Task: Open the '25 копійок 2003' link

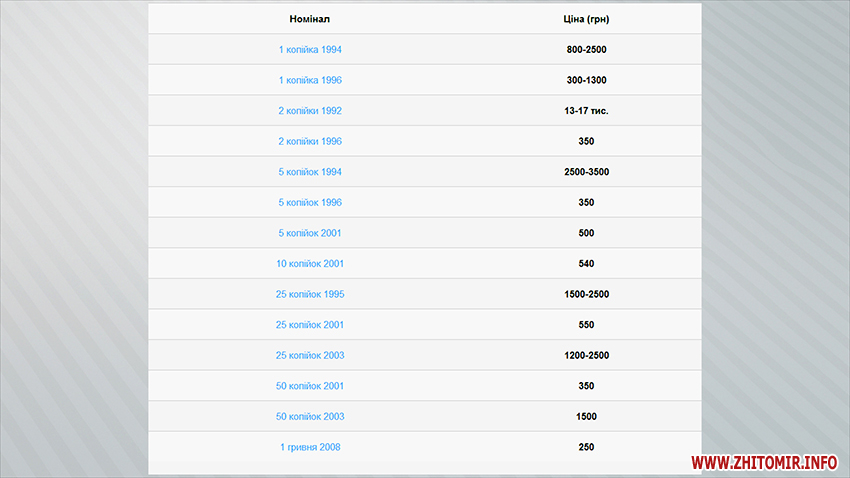Action: coord(310,355)
